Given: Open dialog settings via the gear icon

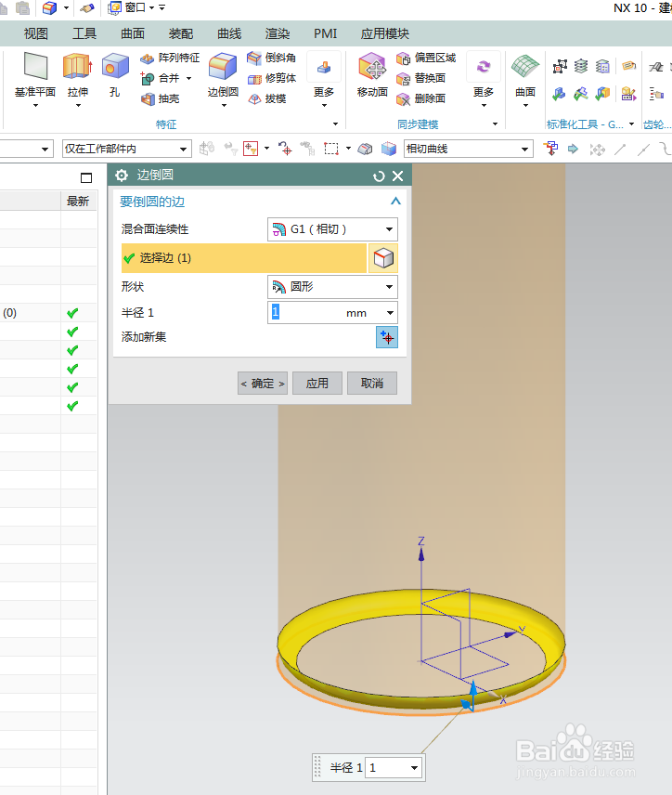Looking at the screenshot, I should coord(122,176).
